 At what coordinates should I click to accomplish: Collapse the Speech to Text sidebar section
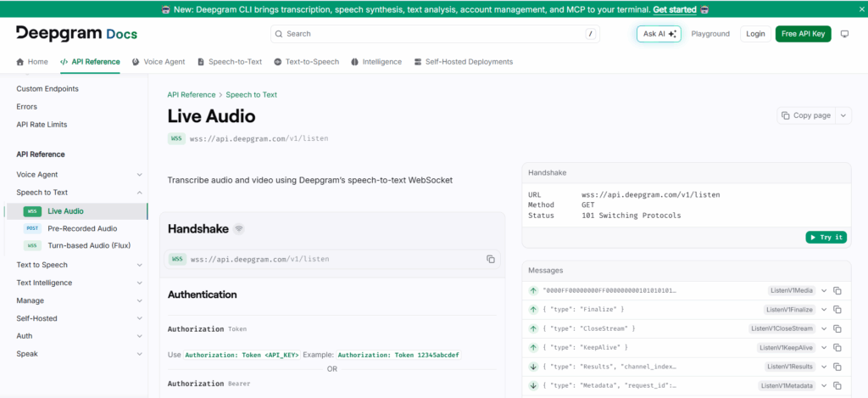click(140, 193)
